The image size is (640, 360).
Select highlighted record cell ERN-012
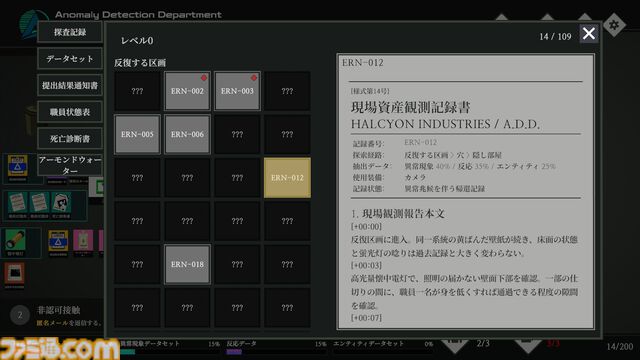click(287, 178)
